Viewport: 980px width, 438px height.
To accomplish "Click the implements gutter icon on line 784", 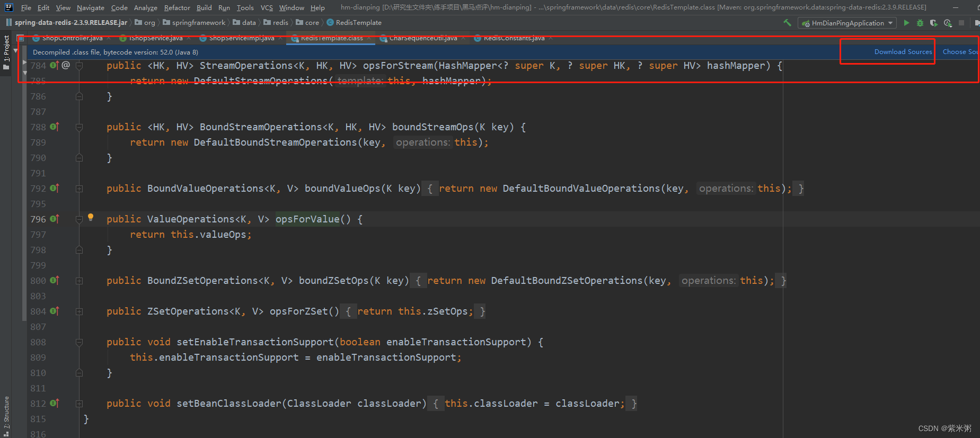I will (x=54, y=65).
